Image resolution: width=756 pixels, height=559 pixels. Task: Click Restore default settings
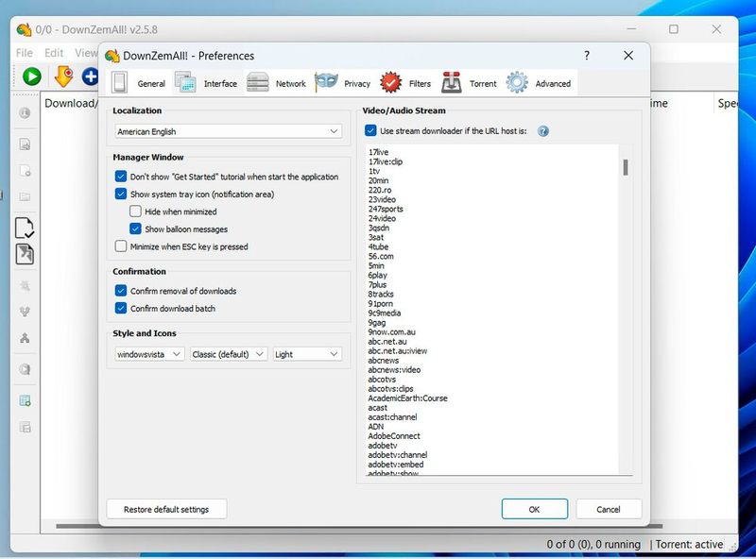click(x=166, y=508)
